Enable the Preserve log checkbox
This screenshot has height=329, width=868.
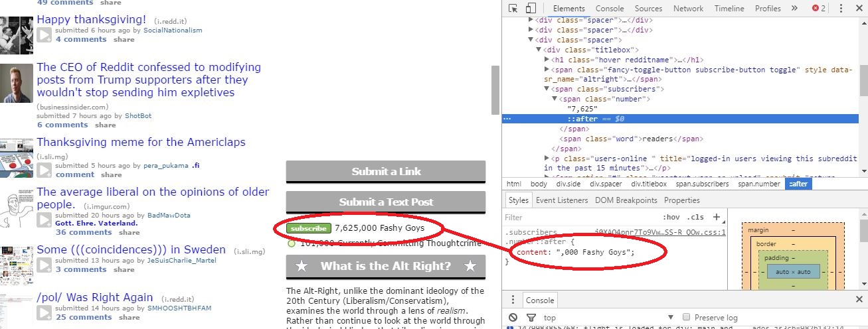[x=687, y=318]
